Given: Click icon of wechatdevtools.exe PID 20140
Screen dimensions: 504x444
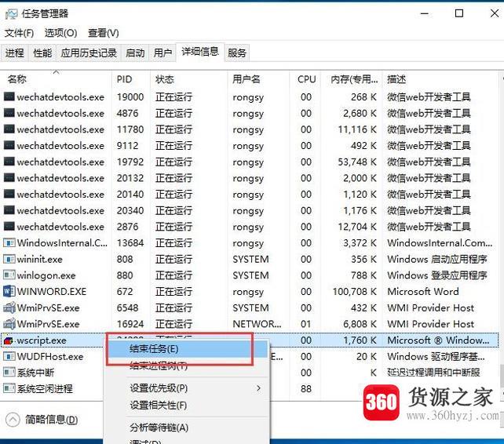Looking at the screenshot, I should (9, 194).
